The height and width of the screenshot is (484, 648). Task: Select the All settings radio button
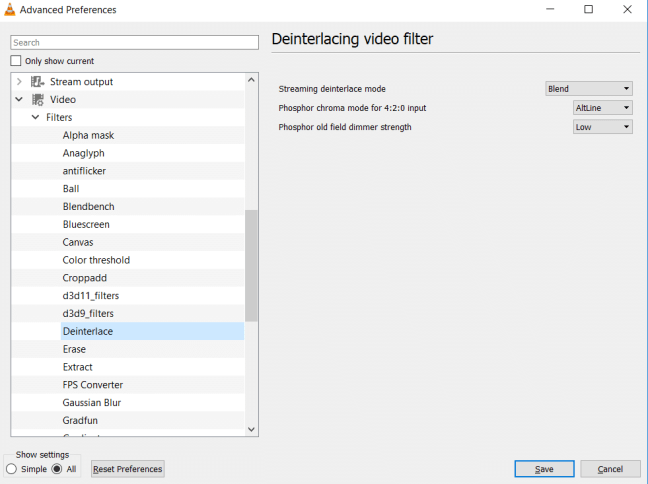tap(57, 469)
